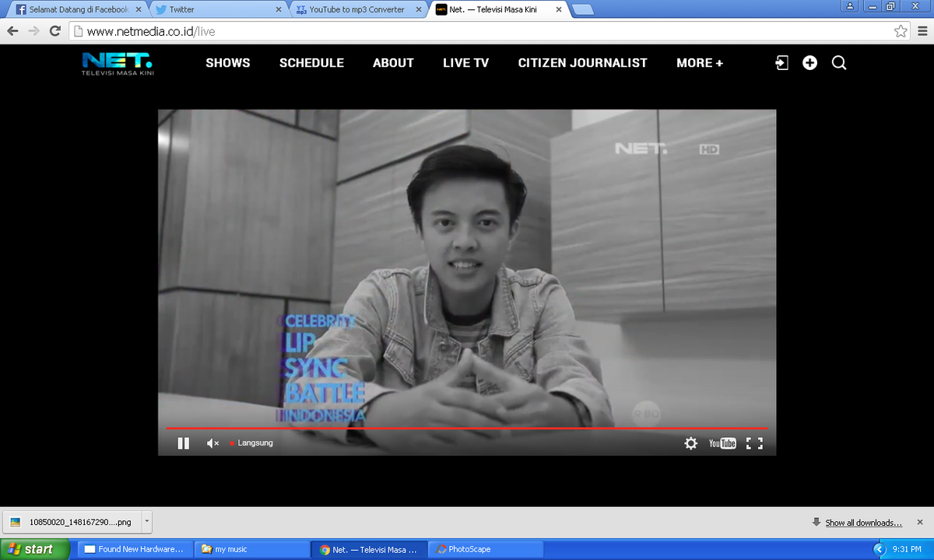Click the plus icon in the navbar
934x560 pixels.
pos(809,62)
